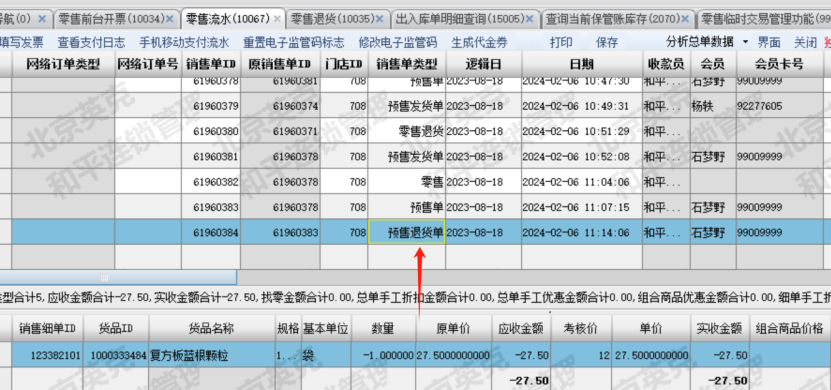Click the 关闭 button

tap(805, 42)
